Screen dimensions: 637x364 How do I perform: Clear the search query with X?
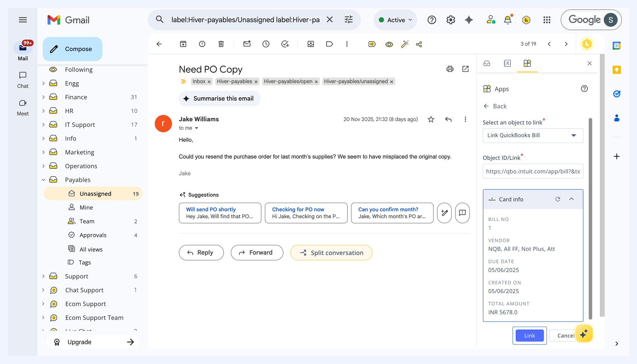(x=330, y=20)
